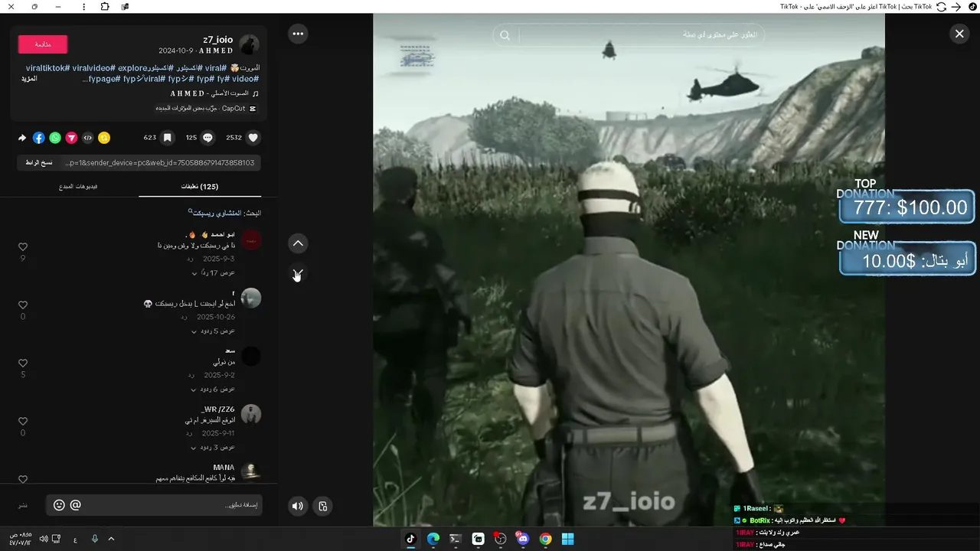
Task: Expand the 6 replies under سعد's comment
Action: click(x=214, y=390)
